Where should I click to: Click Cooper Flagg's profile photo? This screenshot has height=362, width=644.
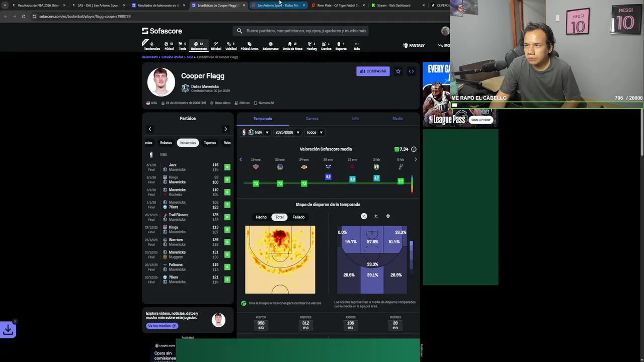161,81
